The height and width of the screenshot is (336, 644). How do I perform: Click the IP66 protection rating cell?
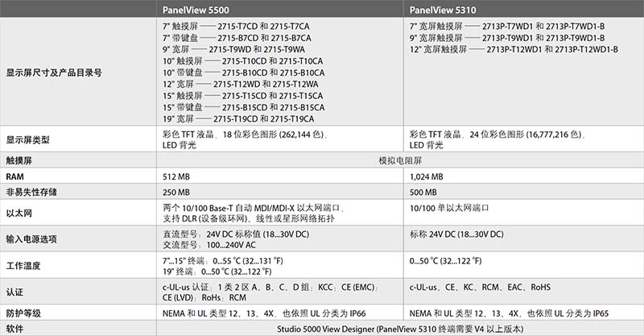coord(279,313)
